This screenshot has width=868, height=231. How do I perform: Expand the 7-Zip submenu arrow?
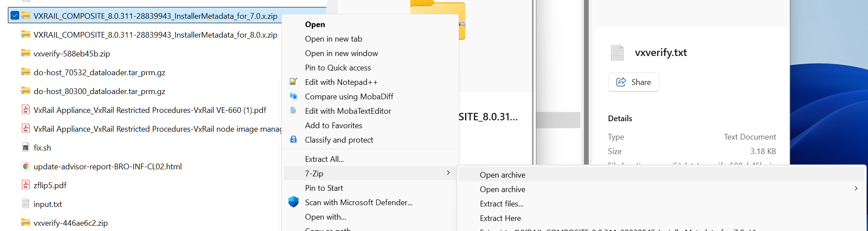point(448,173)
